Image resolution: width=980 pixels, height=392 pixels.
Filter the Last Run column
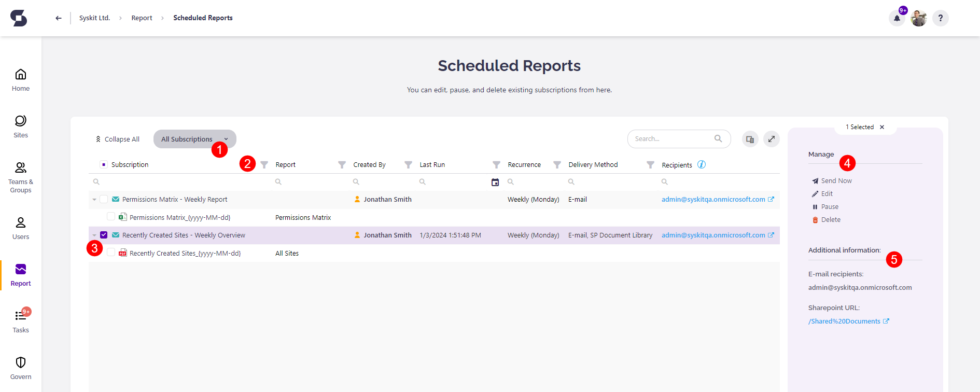click(496, 165)
